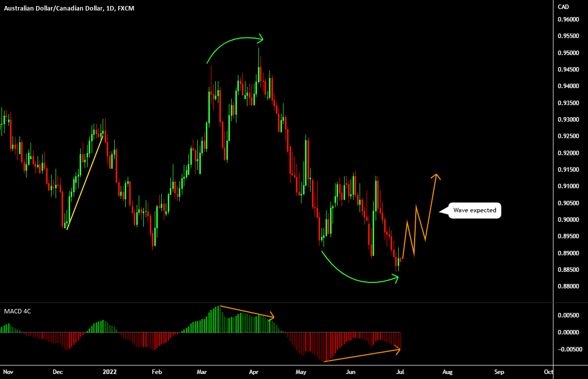588x379 pixels.
Task: Click the 0.95500 price axis label
Action: coord(568,36)
